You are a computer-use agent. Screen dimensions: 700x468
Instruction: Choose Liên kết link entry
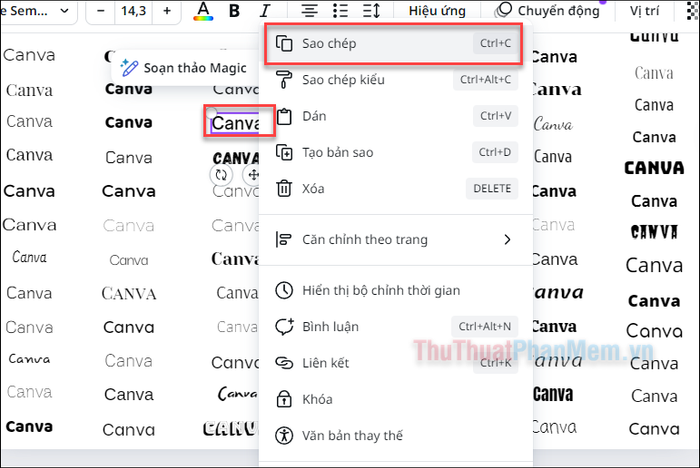(396, 363)
